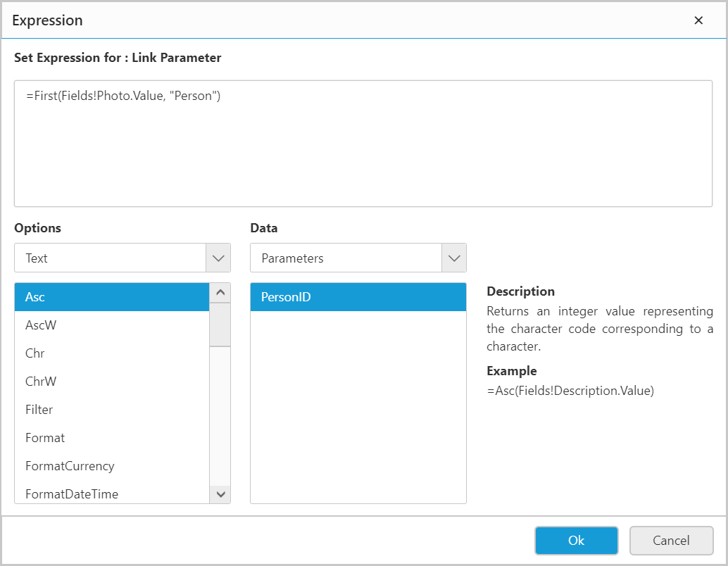728x566 pixels.
Task: Pick ChrW in the functions list
Action: coord(112,382)
